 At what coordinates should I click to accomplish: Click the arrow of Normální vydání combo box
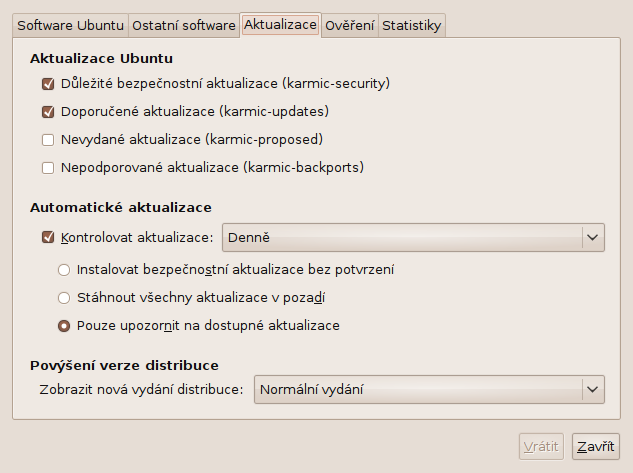tap(592, 389)
